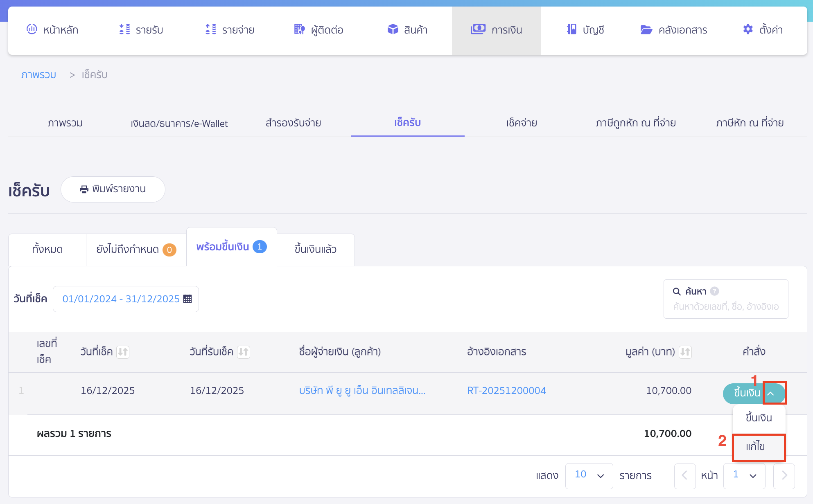Open the หน้าหลัก home icon

tap(32, 29)
